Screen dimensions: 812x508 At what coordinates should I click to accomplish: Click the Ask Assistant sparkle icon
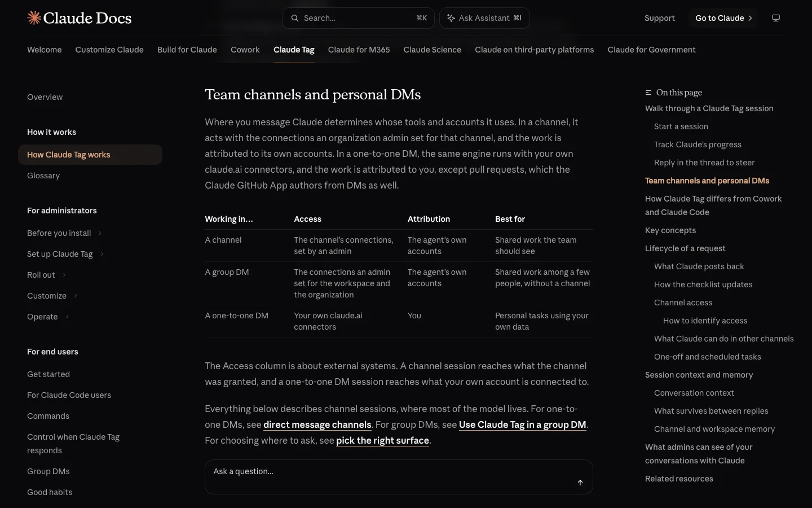(451, 18)
